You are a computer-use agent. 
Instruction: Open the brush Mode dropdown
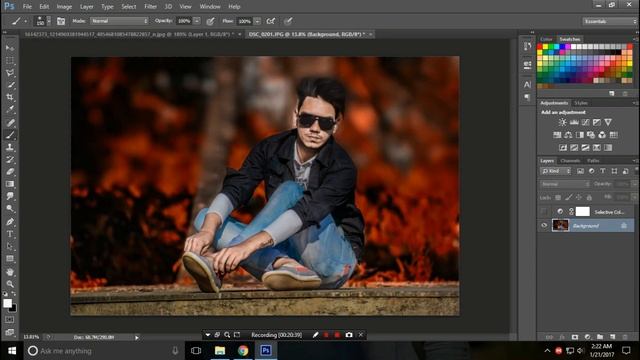coord(119,21)
